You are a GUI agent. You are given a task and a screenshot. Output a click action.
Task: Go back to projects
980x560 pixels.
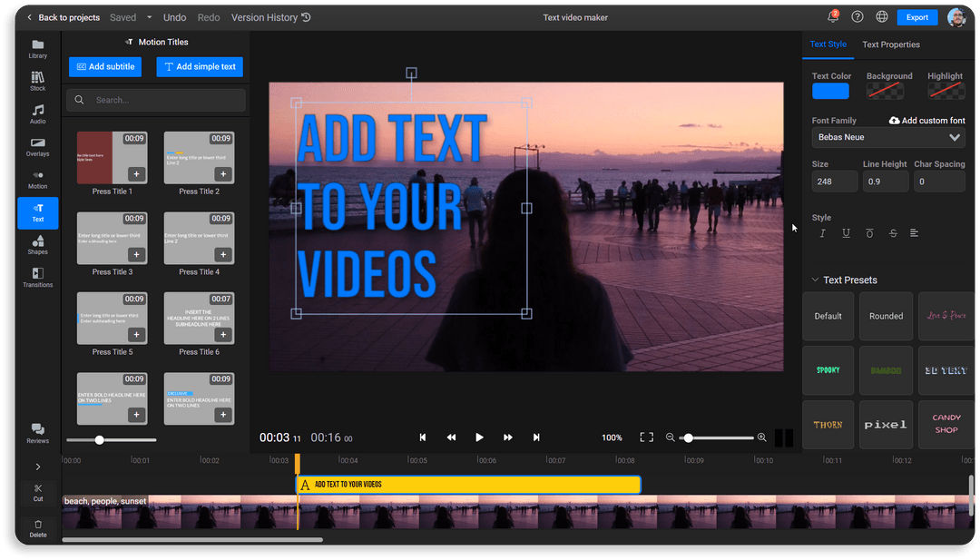coord(64,17)
